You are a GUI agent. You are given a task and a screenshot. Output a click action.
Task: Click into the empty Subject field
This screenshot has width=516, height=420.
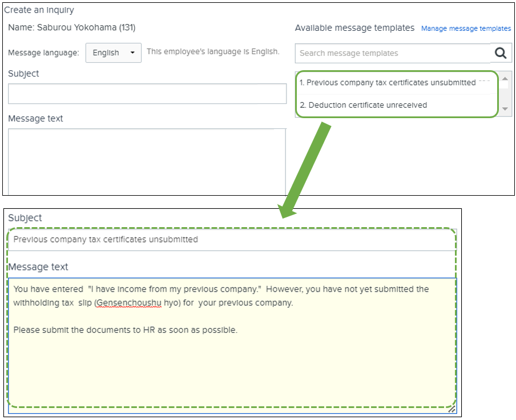click(147, 94)
